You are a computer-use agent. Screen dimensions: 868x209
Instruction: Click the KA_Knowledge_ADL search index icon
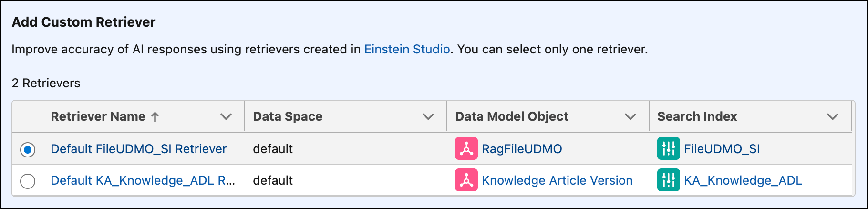pyautogui.click(x=668, y=180)
